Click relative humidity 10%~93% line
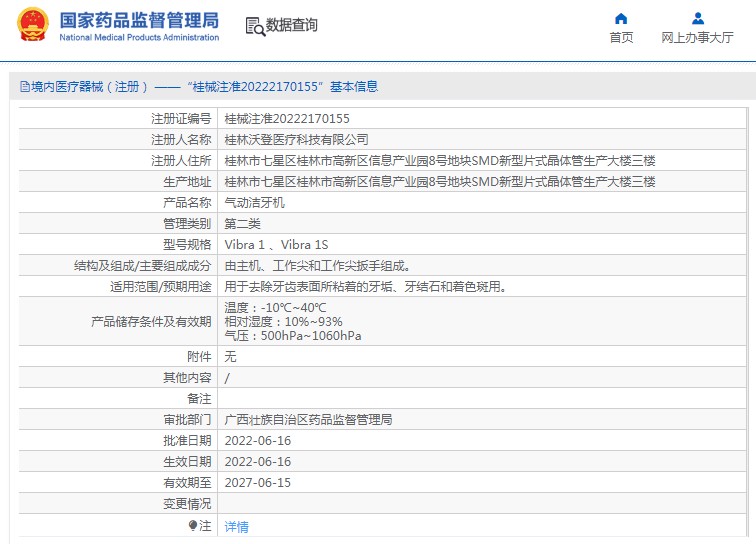Screen dimensions: 756x544 (284, 322)
